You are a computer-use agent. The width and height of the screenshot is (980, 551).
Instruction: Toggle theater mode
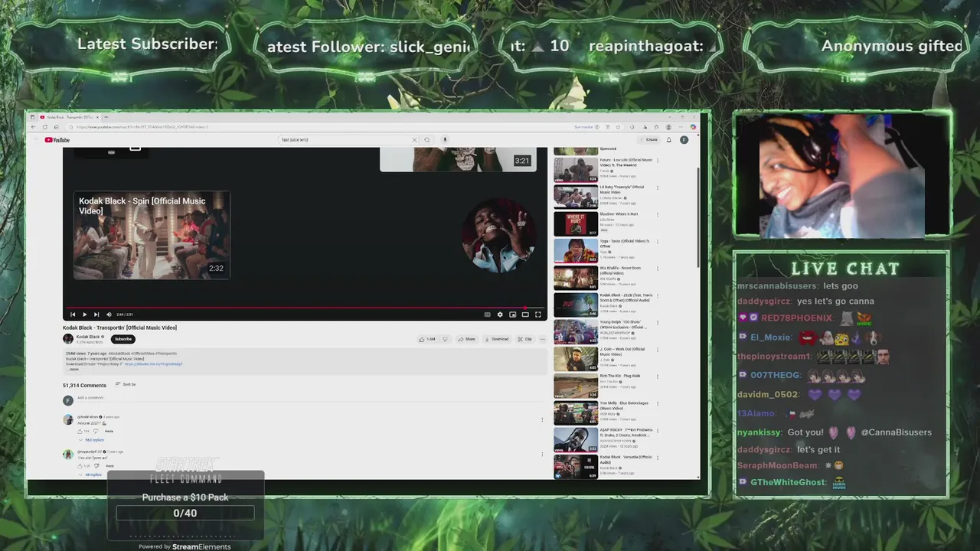click(525, 315)
